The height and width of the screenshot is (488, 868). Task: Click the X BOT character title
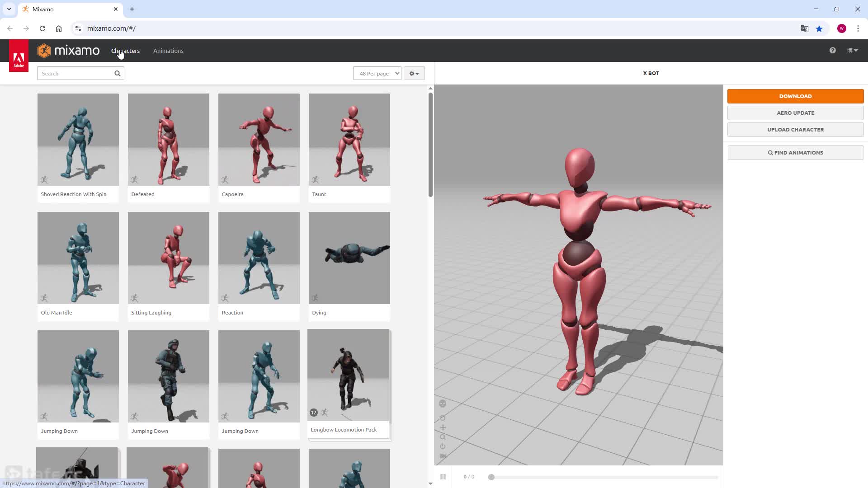pos(651,73)
